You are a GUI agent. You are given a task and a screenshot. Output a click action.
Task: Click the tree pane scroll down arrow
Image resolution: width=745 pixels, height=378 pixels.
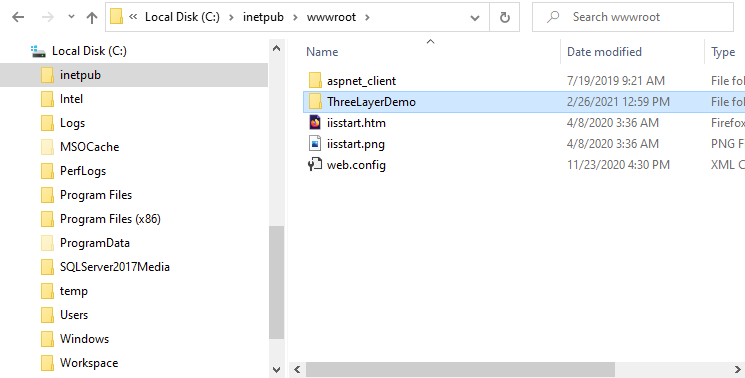tap(277, 369)
